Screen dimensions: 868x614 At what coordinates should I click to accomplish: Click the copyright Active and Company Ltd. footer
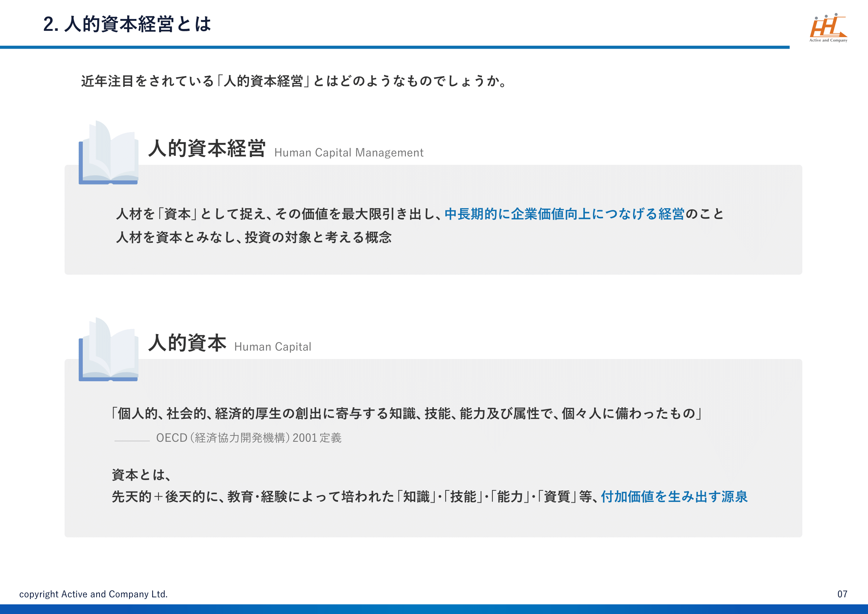click(94, 594)
